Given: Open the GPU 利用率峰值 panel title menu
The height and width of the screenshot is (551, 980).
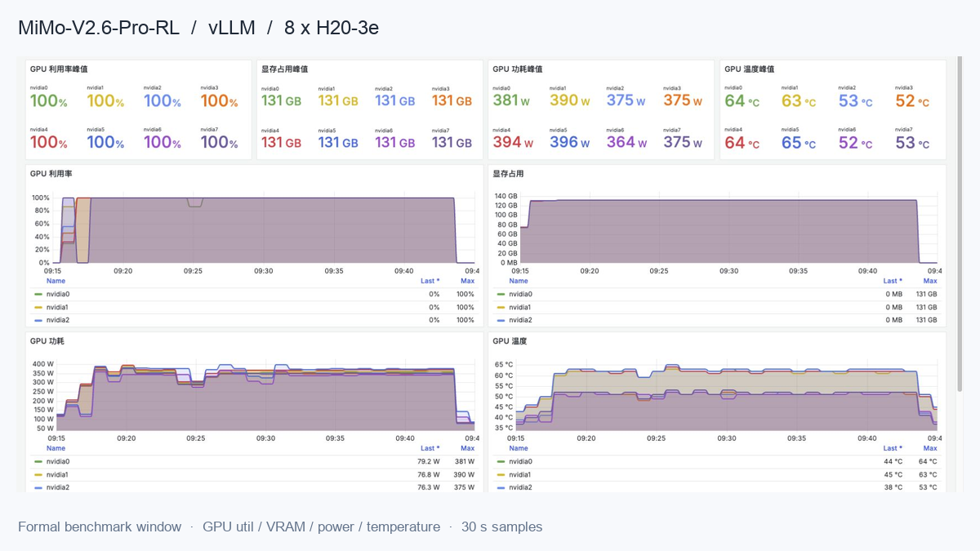Looking at the screenshot, I should pos(59,69).
